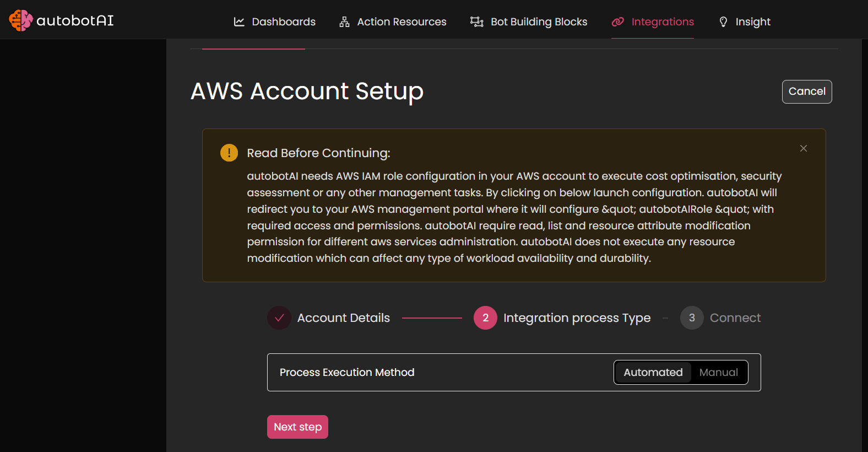Proceed with the Next step button
Viewport: 868px width, 452px height.
click(x=297, y=427)
